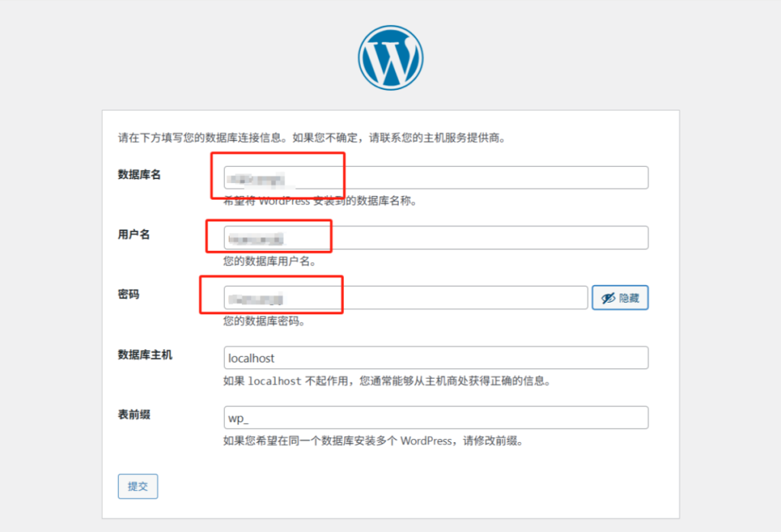Click the table prefix hint mentioning multiple WordPress
781x532 pixels.
(x=374, y=441)
